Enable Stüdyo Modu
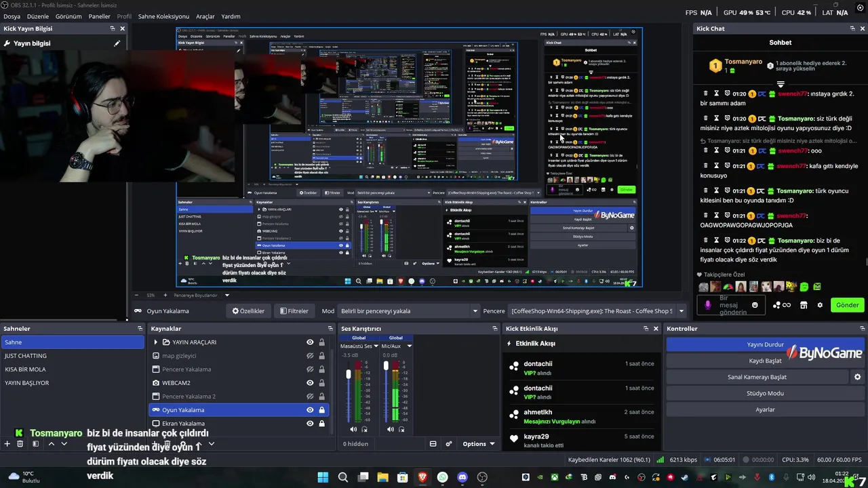 coord(765,393)
